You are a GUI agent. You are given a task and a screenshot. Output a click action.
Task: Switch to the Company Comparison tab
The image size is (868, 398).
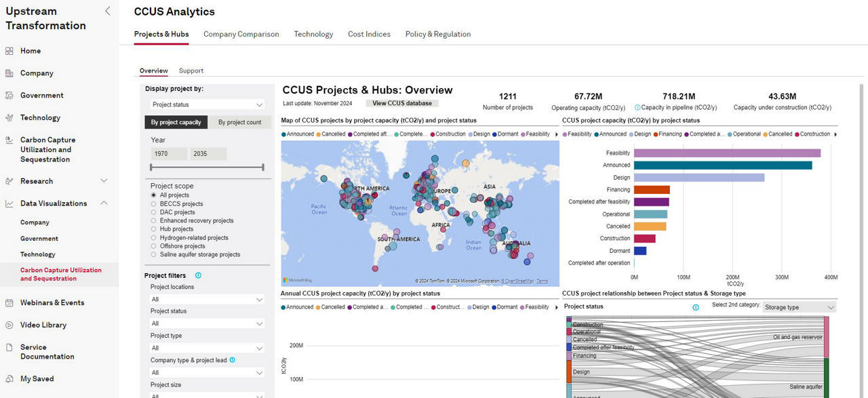tap(241, 34)
